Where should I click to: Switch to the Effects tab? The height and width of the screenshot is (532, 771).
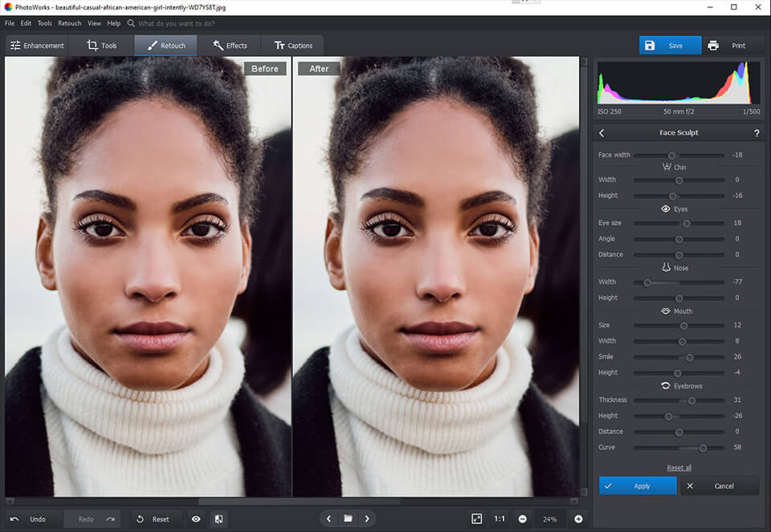(x=230, y=46)
